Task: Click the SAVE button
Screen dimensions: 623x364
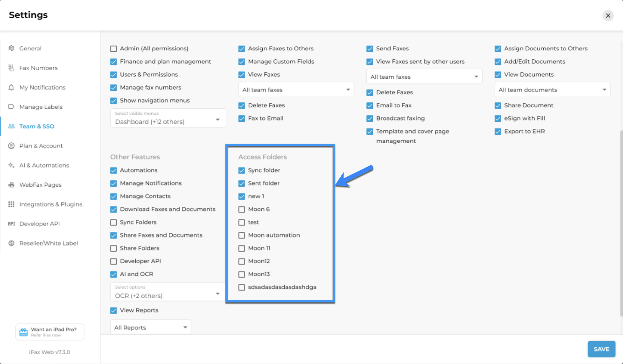Action: click(x=601, y=349)
